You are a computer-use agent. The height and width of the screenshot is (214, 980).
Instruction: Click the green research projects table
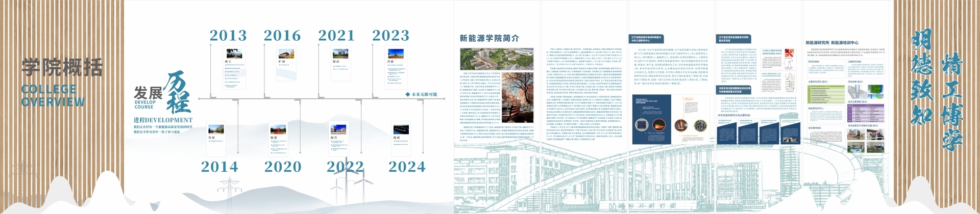click(x=826, y=94)
